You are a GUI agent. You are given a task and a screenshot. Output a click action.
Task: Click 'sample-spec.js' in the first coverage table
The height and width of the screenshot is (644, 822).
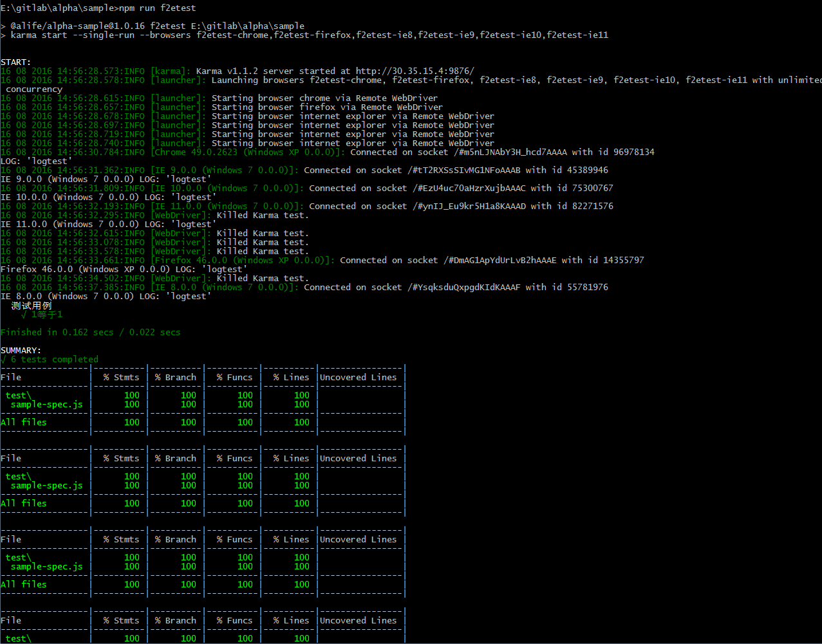pos(47,404)
